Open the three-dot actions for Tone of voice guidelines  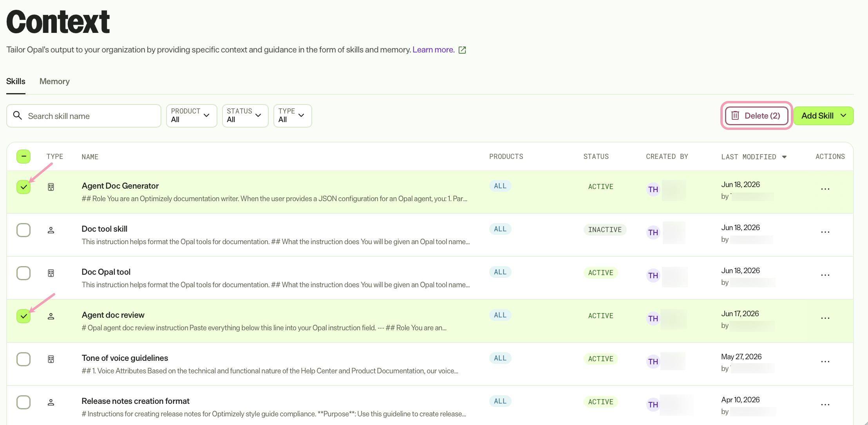click(825, 362)
